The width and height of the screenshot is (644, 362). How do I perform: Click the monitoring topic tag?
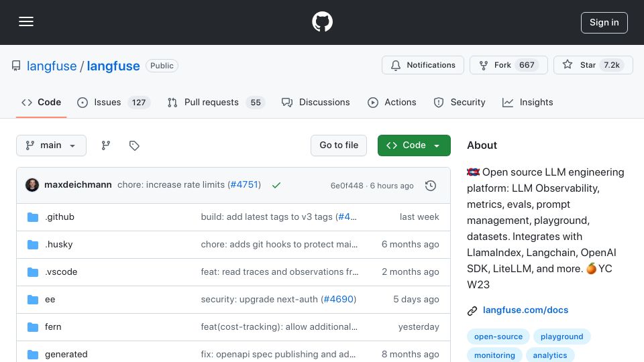point(494,355)
